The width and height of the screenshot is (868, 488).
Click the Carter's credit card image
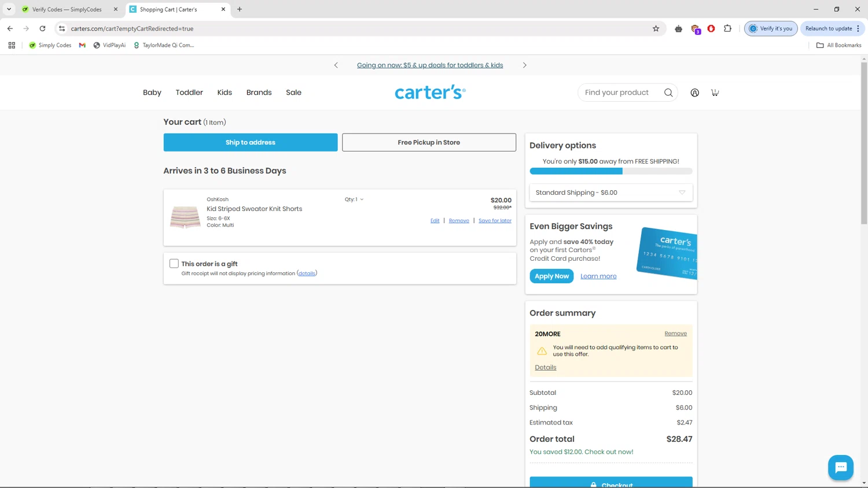[x=667, y=253]
